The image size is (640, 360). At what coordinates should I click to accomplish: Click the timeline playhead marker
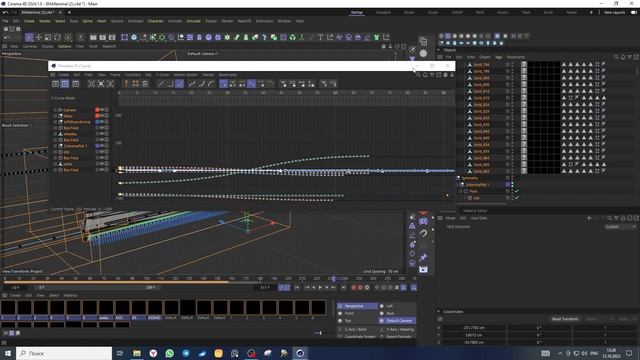pyautogui.click(x=333, y=279)
